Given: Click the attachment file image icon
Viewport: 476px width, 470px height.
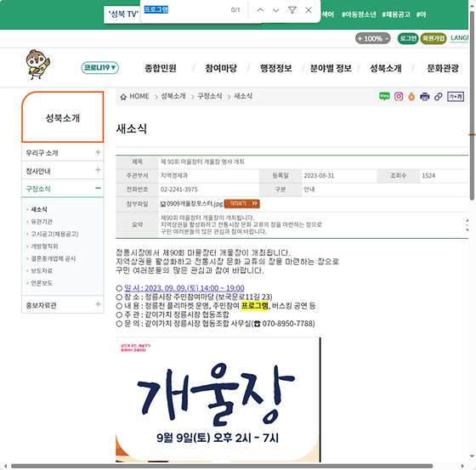Looking at the screenshot, I should [163, 204].
